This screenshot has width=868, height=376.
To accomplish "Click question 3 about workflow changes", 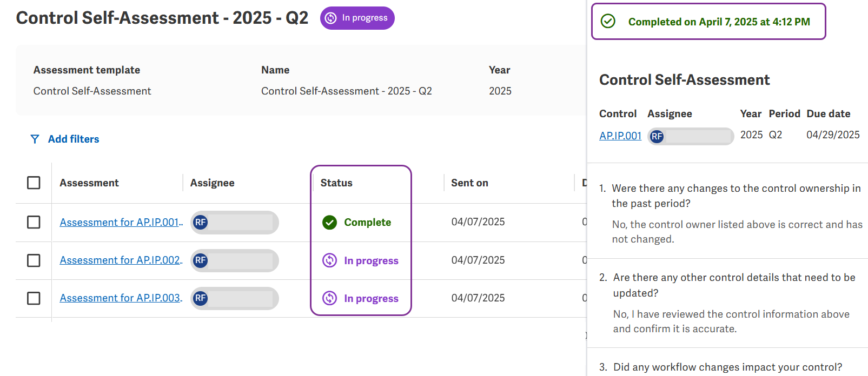I will click(x=727, y=367).
